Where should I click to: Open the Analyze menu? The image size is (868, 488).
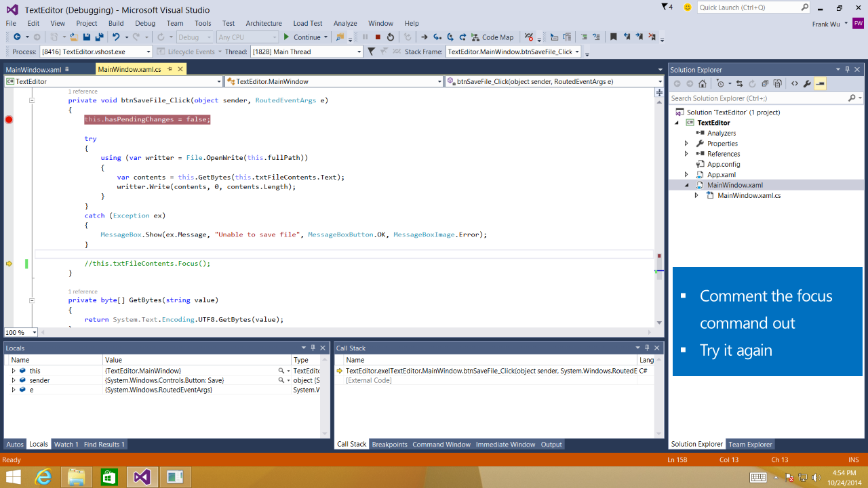pyautogui.click(x=345, y=23)
